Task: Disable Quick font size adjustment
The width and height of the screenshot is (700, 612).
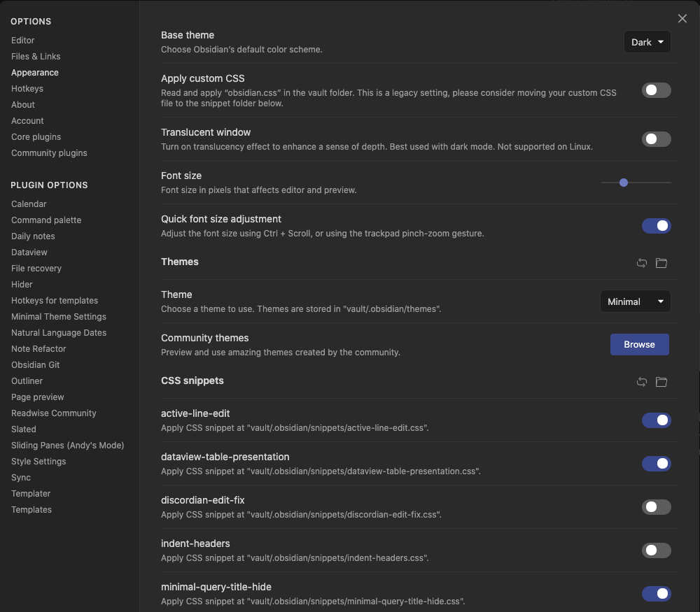Action: (x=656, y=225)
